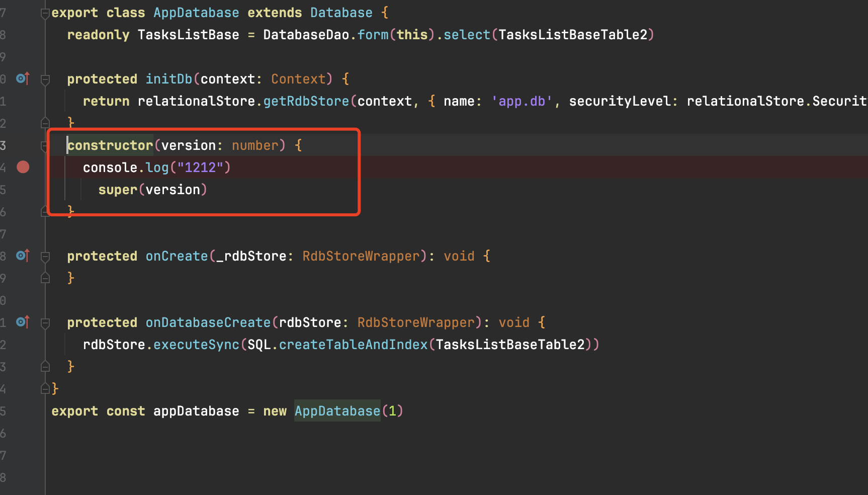The image size is (868, 495).
Task: Collapse the constructor block using its fold arrow
Action: click(45, 146)
